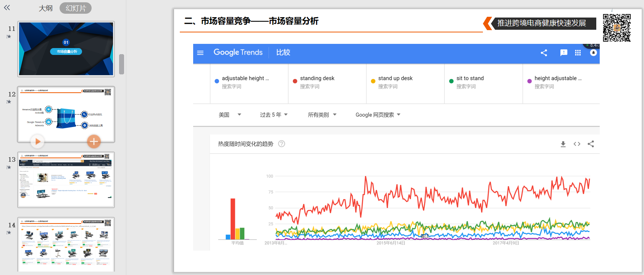The height and width of the screenshot is (275, 644).
Task: Expand the 所有类别 category dropdown
Action: [x=322, y=115]
